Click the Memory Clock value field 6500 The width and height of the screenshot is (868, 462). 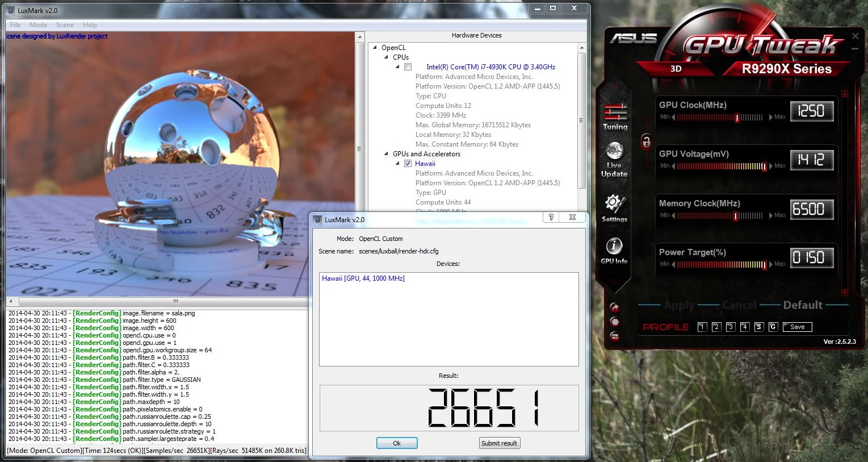812,209
